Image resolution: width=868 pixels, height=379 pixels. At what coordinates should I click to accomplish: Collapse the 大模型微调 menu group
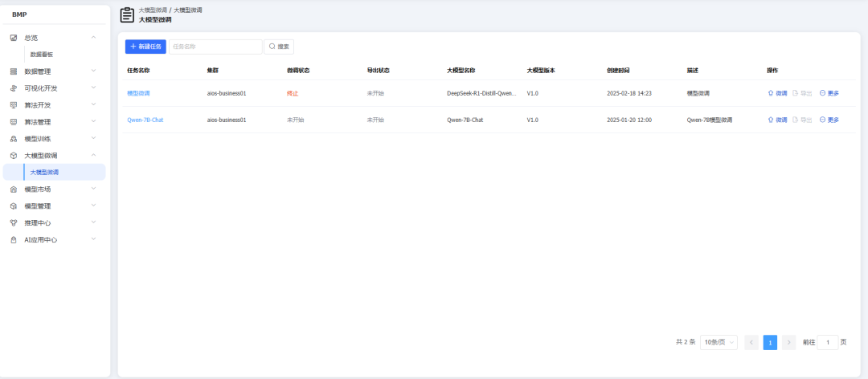tap(93, 155)
